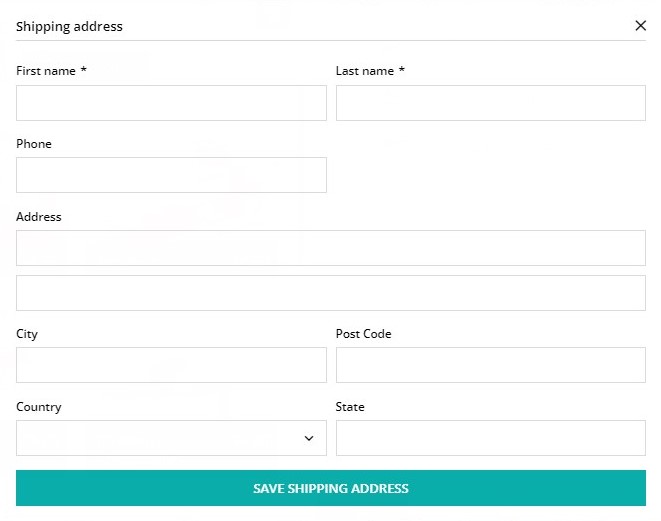Open the Country dropdown list
This screenshot has width=661, height=521.
[x=171, y=438]
